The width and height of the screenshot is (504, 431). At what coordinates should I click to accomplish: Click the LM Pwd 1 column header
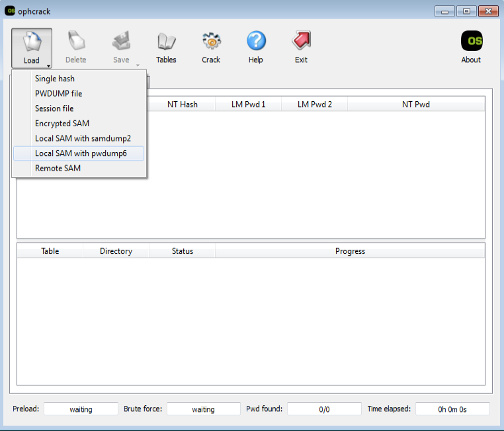click(x=248, y=104)
